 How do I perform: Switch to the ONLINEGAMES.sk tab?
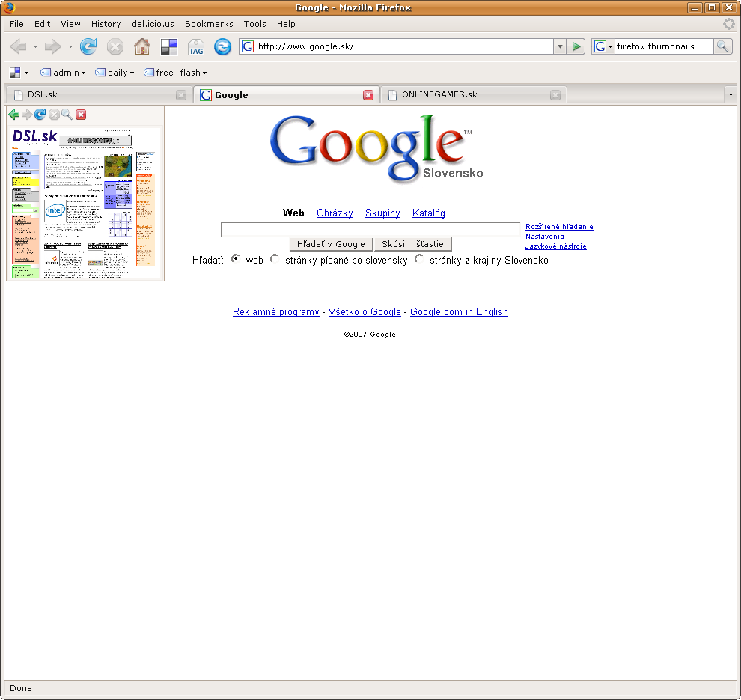[473, 94]
